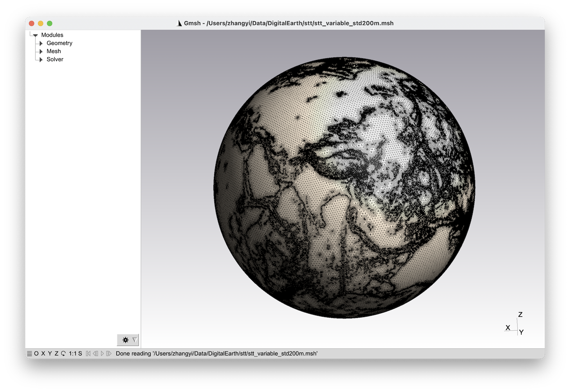Click the rotate view arrow icon
Viewport: 570px width, 392px height.
point(63,354)
